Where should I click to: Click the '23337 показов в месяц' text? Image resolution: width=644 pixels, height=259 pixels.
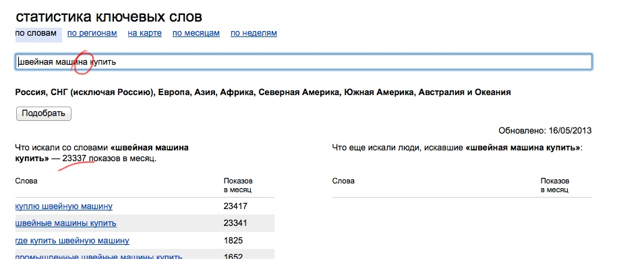(109, 159)
